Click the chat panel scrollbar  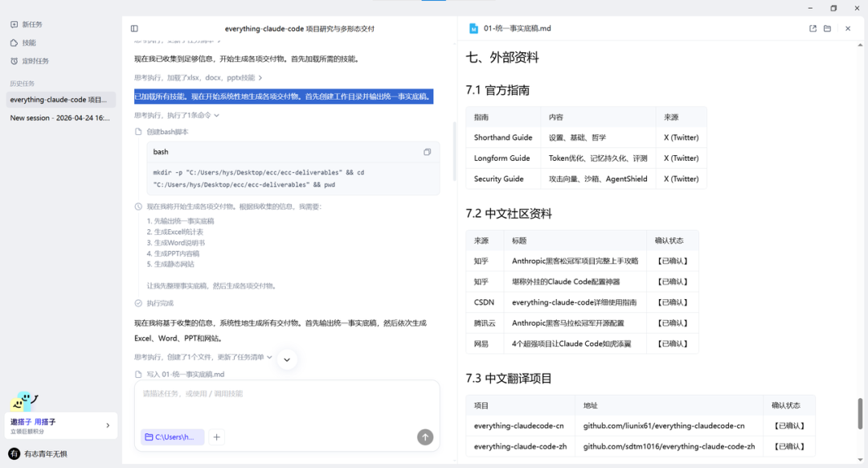click(x=454, y=152)
